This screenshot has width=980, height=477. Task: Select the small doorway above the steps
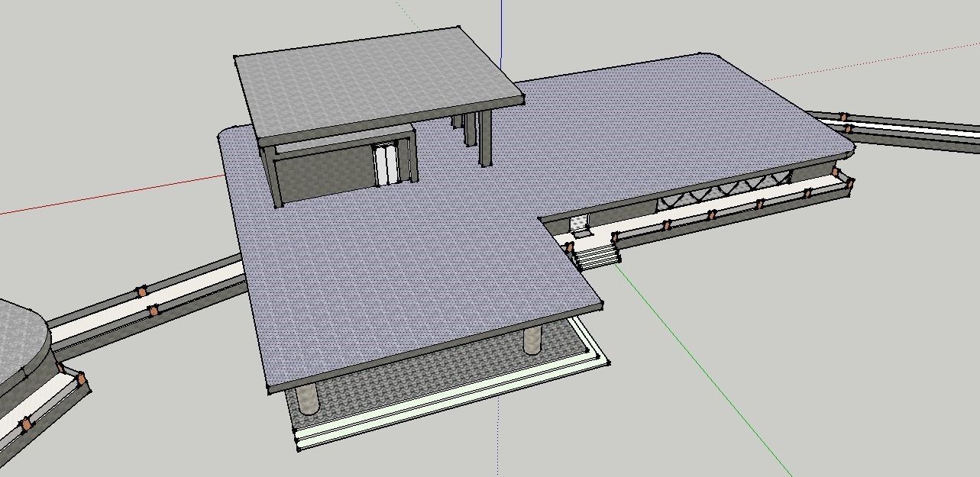pyautogui.click(x=581, y=224)
